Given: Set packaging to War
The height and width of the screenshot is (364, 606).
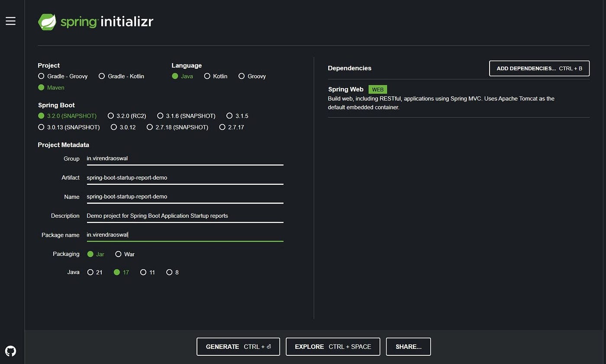Looking at the screenshot, I should point(125,254).
